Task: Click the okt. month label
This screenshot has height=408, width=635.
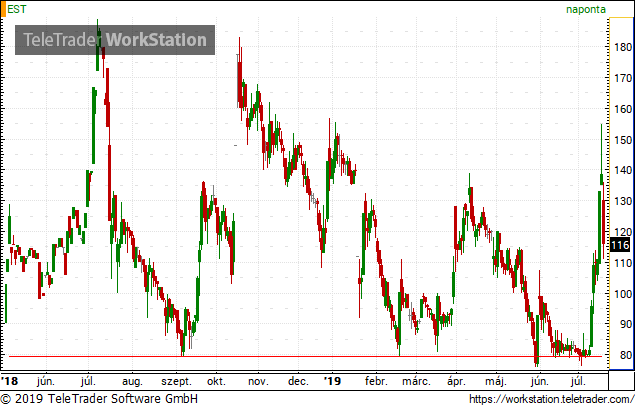Action: click(216, 381)
